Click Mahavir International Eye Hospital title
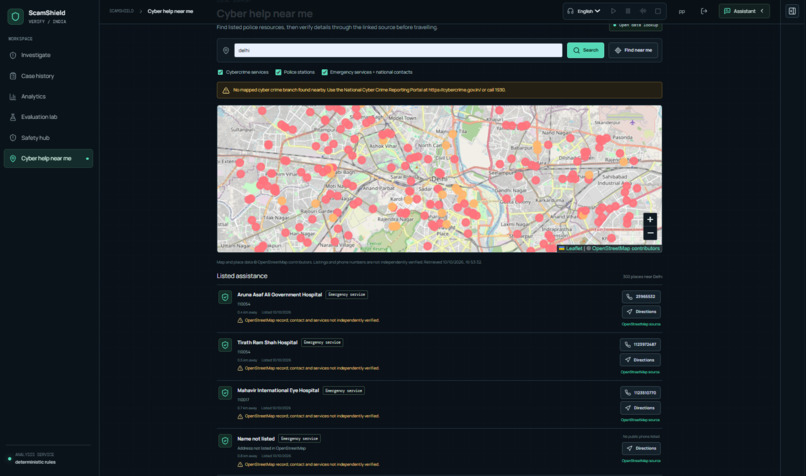The height and width of the screenshot is (476, 806). [x=278, y=391]
